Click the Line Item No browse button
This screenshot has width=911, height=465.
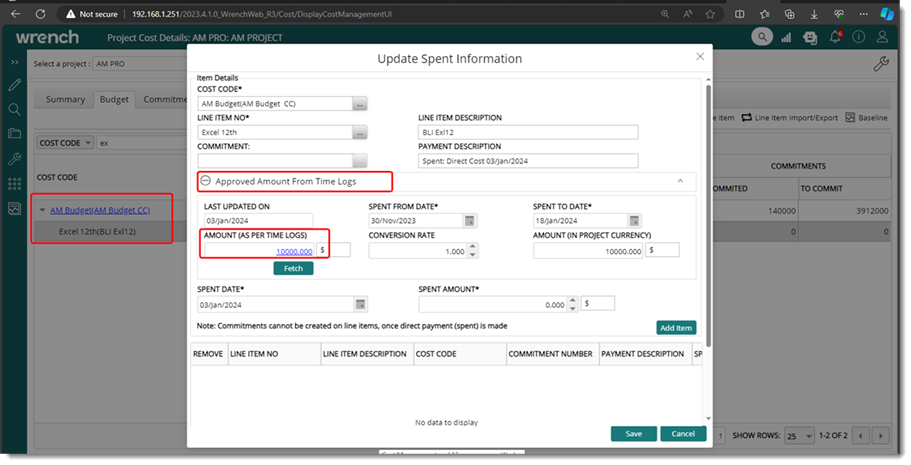[x=360, y=133]
